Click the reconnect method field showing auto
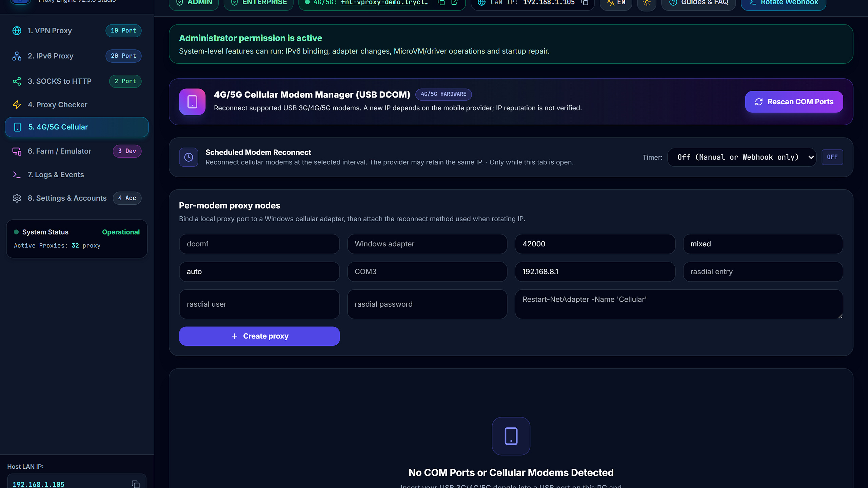The width and height of the screenshot is (868, 488). (259, 272)
